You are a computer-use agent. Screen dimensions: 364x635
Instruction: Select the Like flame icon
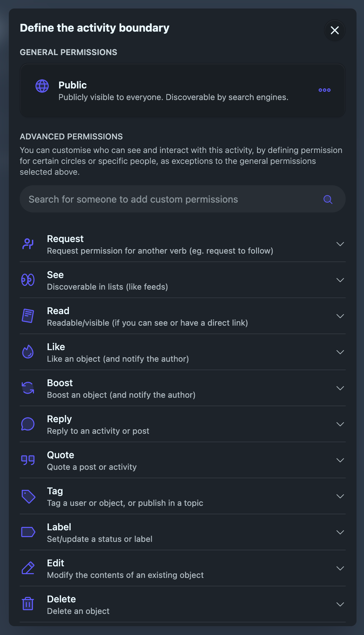click(x=28, y=352)
